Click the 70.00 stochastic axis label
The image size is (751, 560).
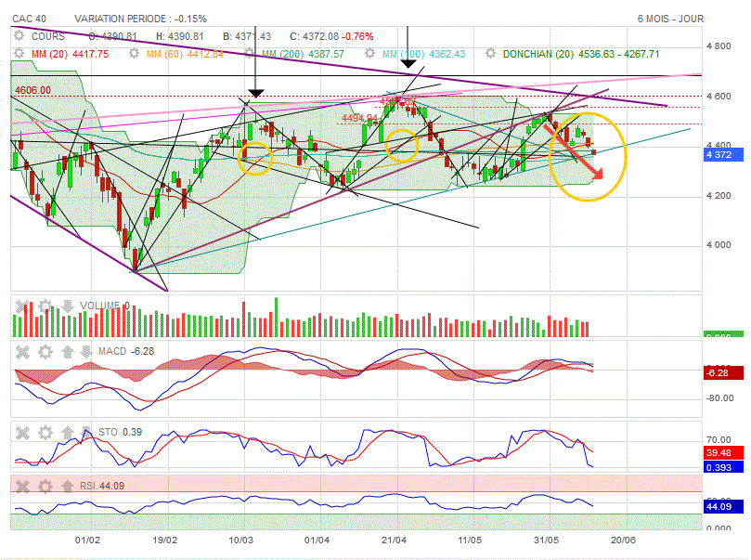click(x=719, y=439)
